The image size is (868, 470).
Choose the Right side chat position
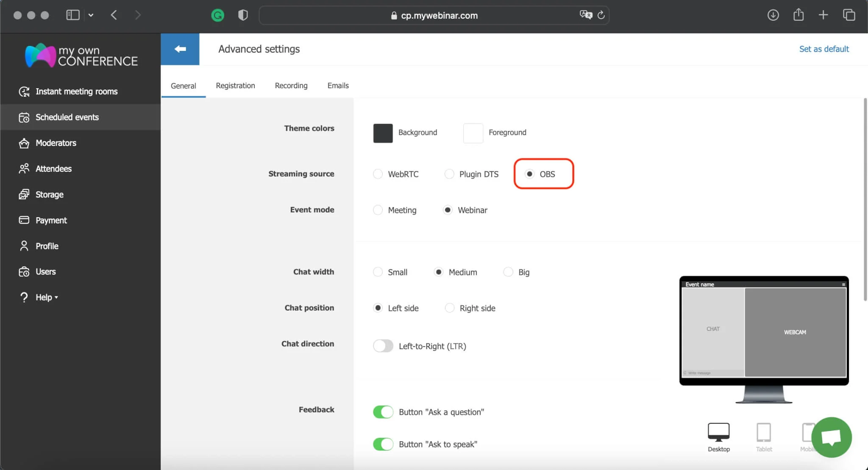(x=450, y=308)
